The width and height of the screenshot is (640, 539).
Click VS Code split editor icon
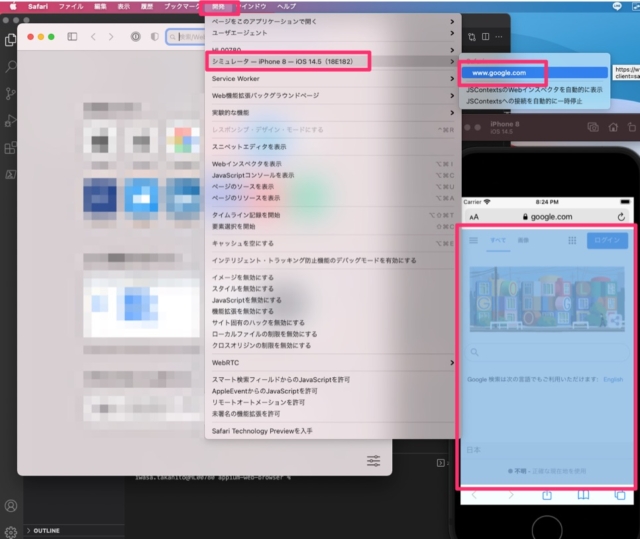click(485, 37)
